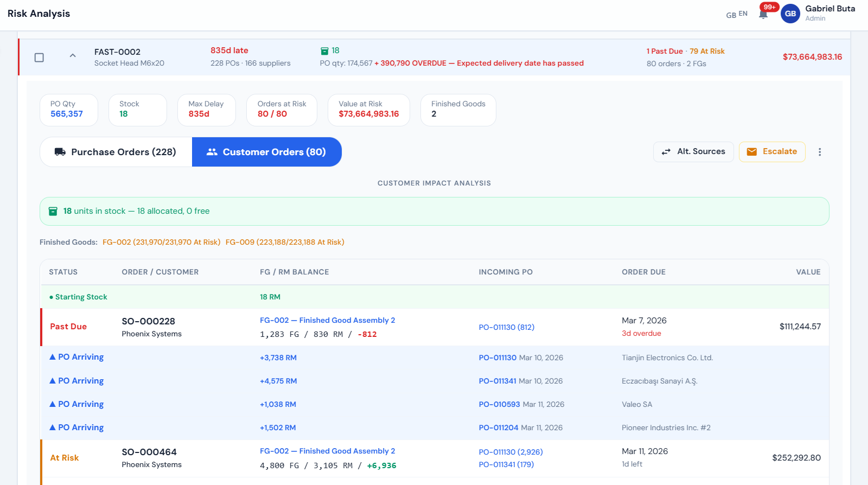Open the notifications bell

(x=763, y=14)
